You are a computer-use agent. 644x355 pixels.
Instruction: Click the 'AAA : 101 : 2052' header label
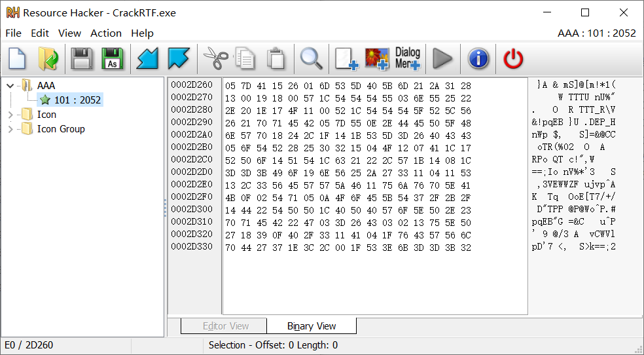(597, 33)
